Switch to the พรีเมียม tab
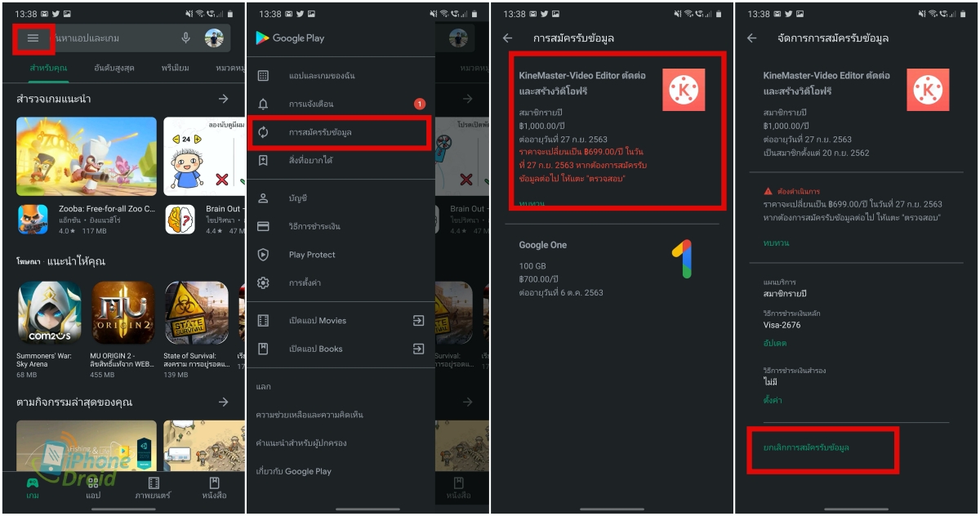 click(176, 68)
